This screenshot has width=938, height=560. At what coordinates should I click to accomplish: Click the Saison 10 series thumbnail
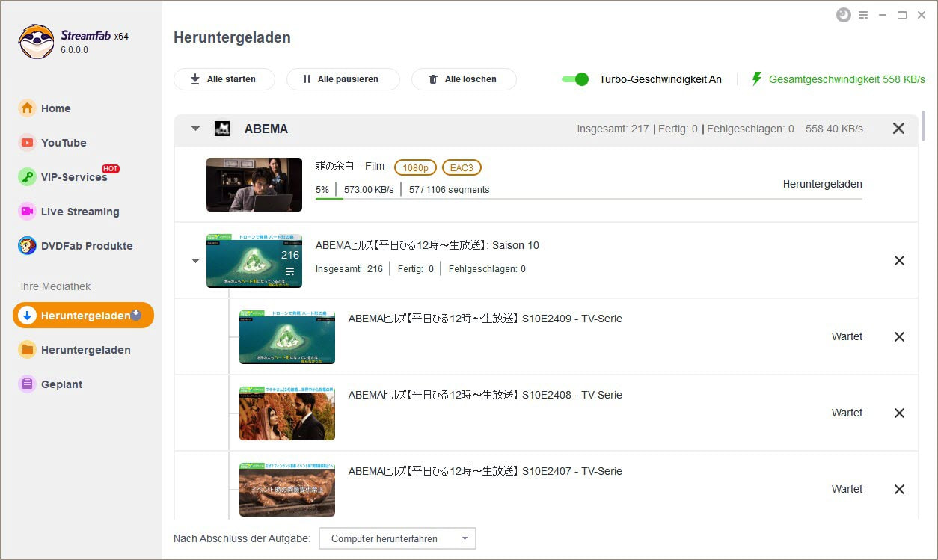(254, 261)
